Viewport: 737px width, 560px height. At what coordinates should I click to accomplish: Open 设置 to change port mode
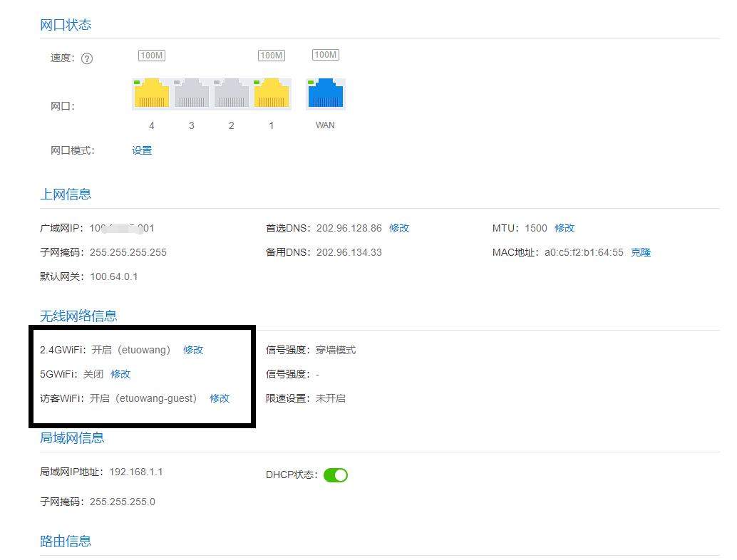tap(142, 150)
